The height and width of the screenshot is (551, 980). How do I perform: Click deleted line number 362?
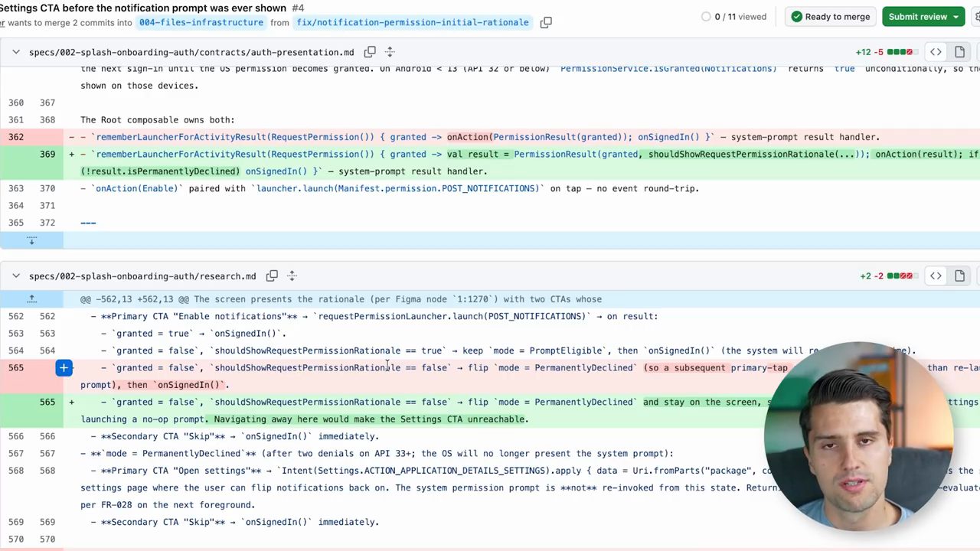16,137
